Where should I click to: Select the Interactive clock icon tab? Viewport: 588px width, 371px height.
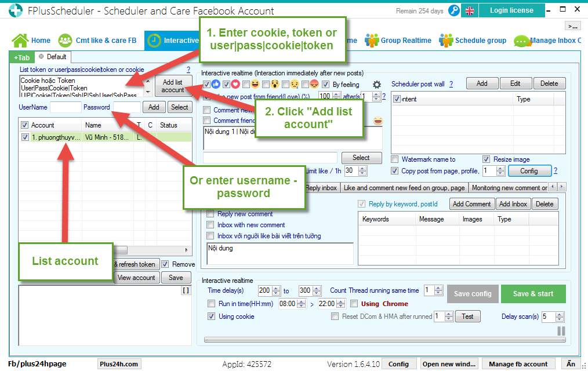click(154, 41)
